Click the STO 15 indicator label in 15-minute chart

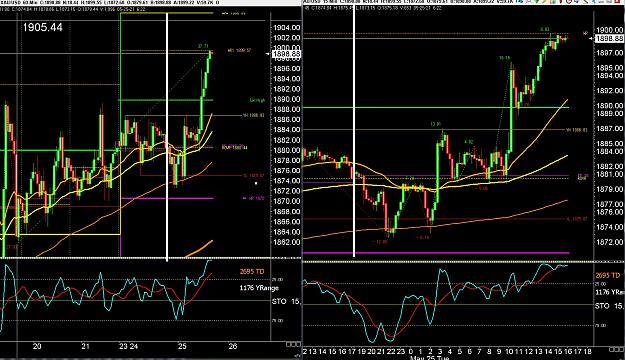click(609, 306)
